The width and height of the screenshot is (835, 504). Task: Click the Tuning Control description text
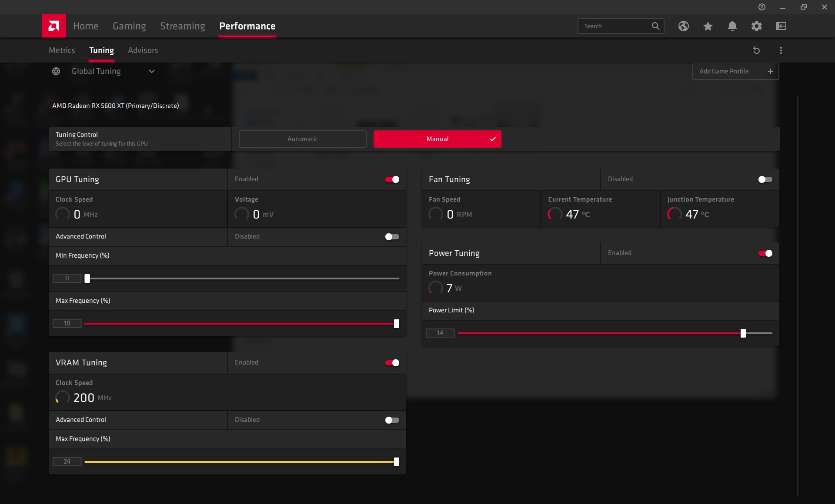tap(102, 144)
